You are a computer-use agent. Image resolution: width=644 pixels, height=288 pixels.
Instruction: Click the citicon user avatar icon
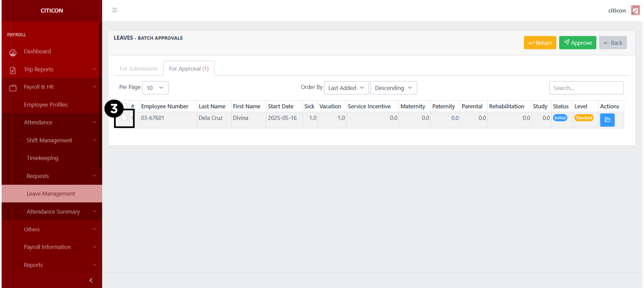click(635, 11)
